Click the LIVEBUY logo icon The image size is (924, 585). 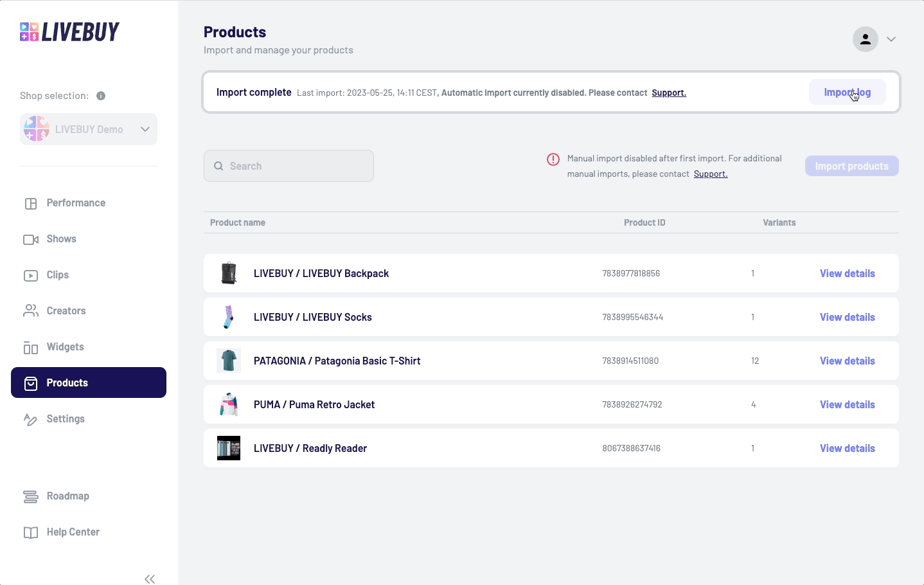(x=30, y=32)
